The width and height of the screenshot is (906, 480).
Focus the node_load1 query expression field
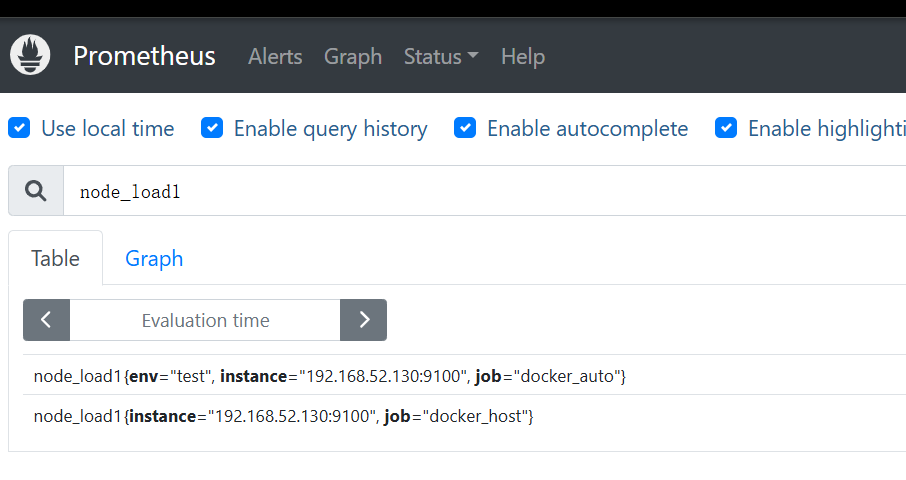(x=485, y=191)
